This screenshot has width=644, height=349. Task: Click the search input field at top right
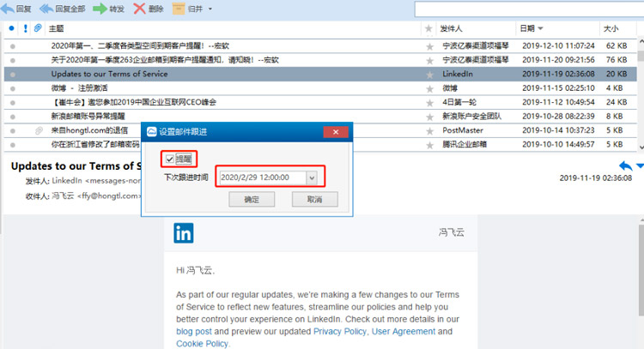(x=528, y=9)
